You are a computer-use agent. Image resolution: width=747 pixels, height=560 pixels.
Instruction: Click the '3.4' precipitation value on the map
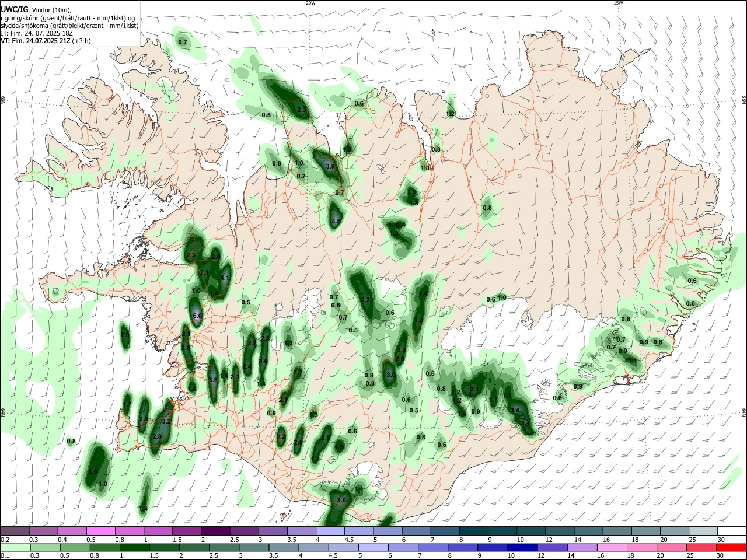pos(515,411)
